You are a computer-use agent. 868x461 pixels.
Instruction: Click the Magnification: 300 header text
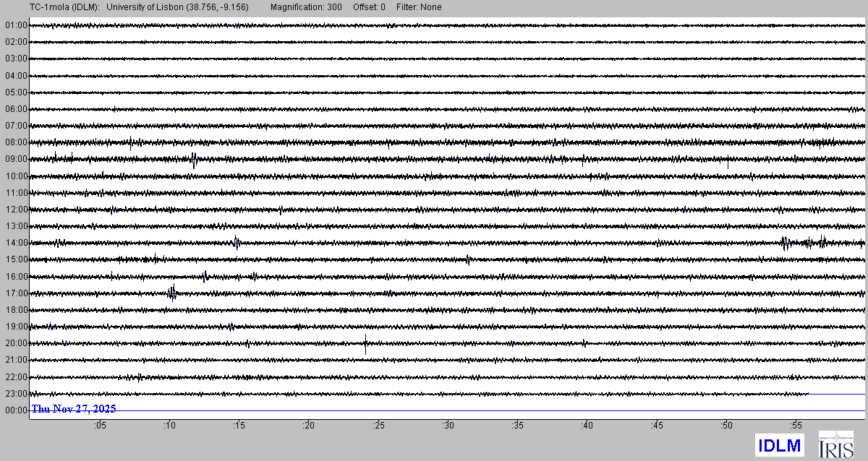coord(306,7)
